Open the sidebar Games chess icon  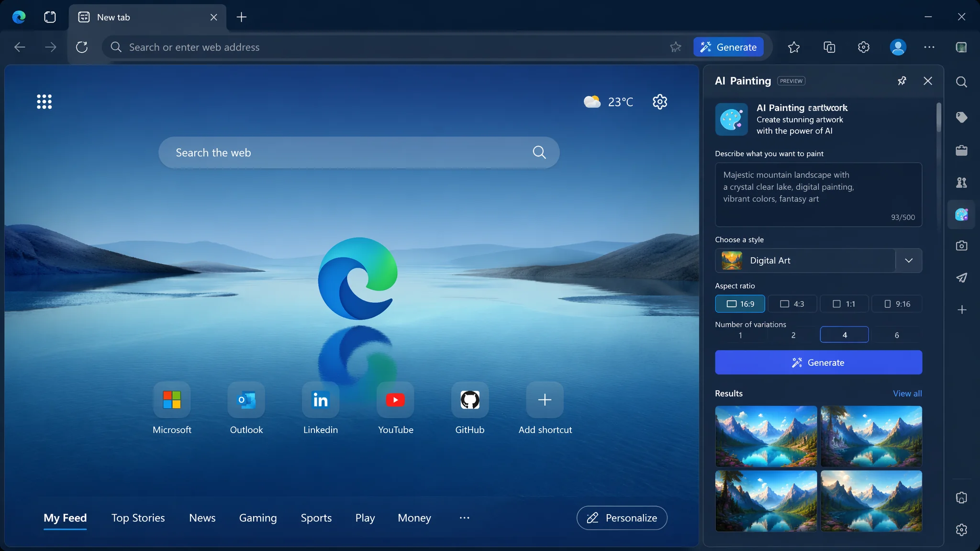(961, 182)
